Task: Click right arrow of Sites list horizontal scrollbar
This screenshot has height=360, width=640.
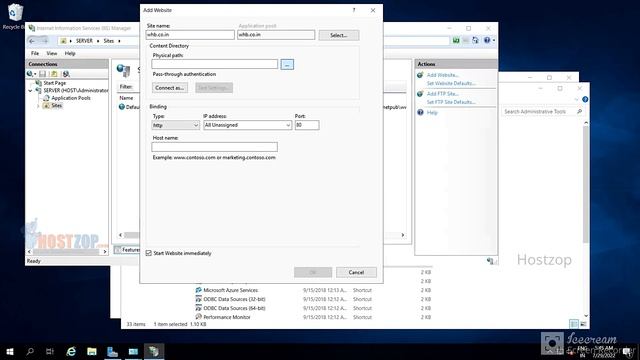Action: tap(402, 235)
